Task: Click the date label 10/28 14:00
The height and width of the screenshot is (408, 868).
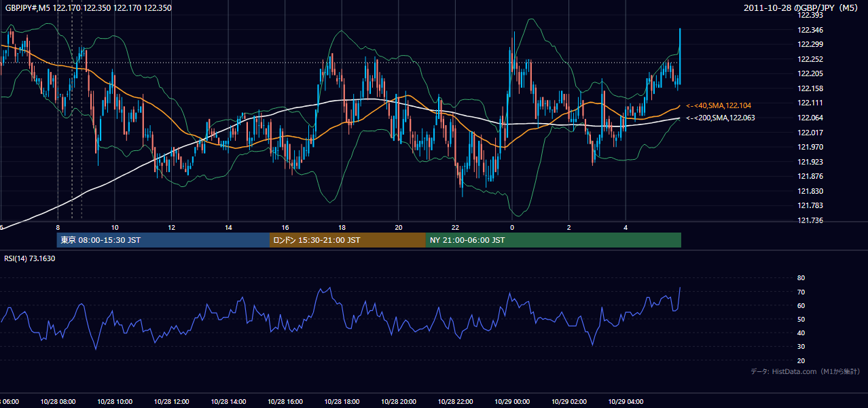Action: click(228, 401)
